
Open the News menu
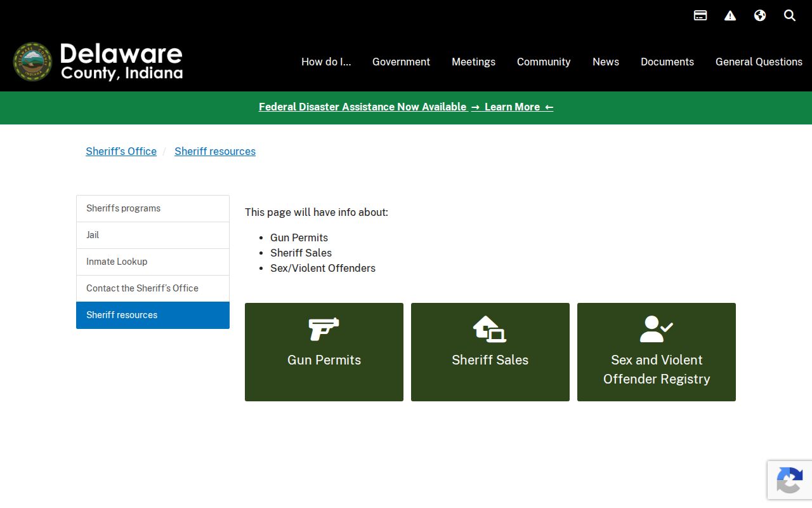[606, 62]
